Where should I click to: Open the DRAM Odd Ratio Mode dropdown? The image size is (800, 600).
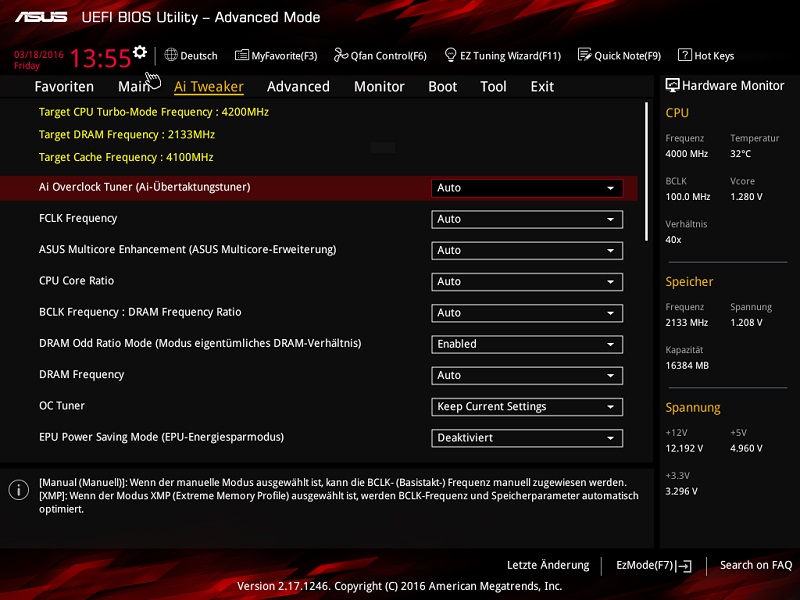click(x=527, y=344)
